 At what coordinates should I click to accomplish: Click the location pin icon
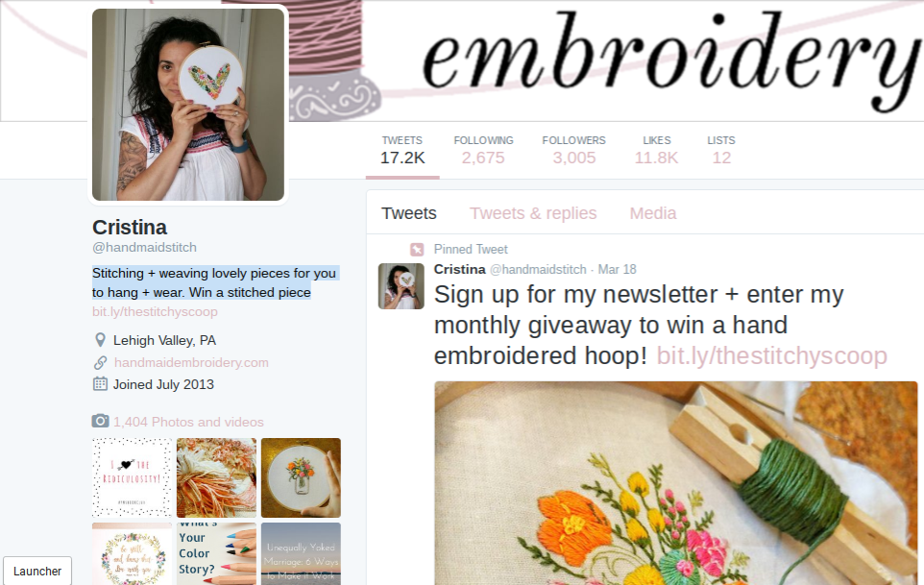(100, 340)
